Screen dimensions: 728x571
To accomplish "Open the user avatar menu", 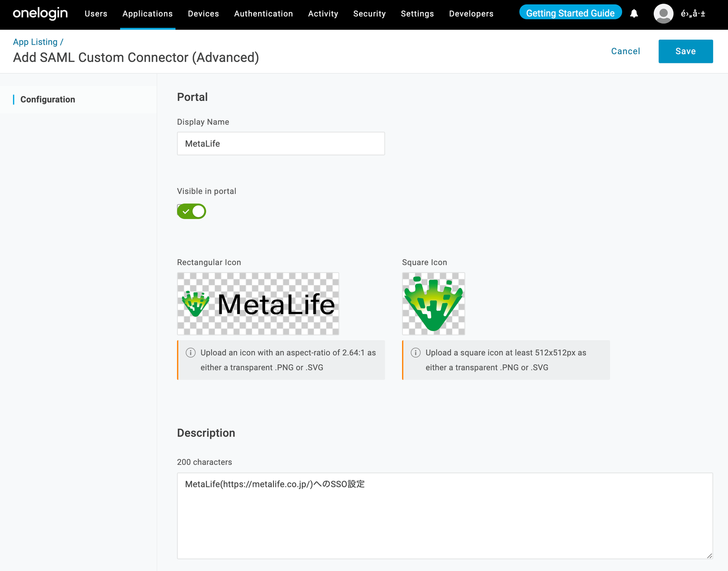I will point(663,13).
